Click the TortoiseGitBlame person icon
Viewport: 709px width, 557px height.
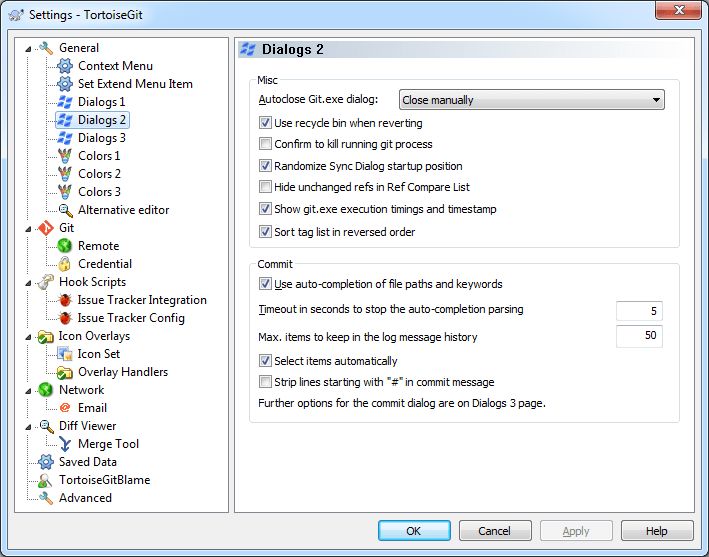pos(46,480)
